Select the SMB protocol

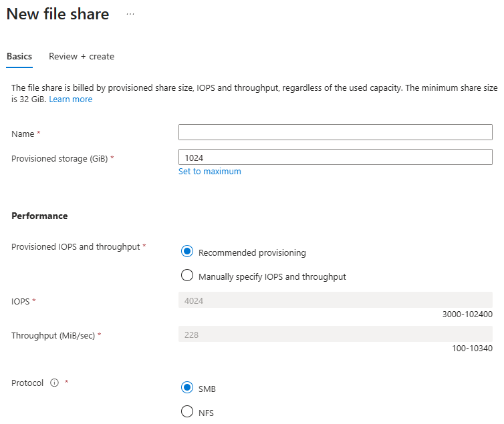pos(187,388)
